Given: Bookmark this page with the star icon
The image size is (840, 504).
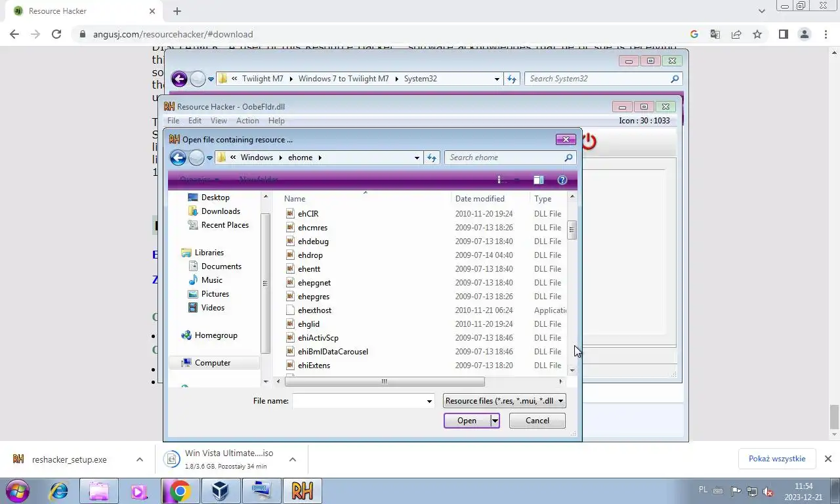Looking at the screenshot, I should pos(757,34).
